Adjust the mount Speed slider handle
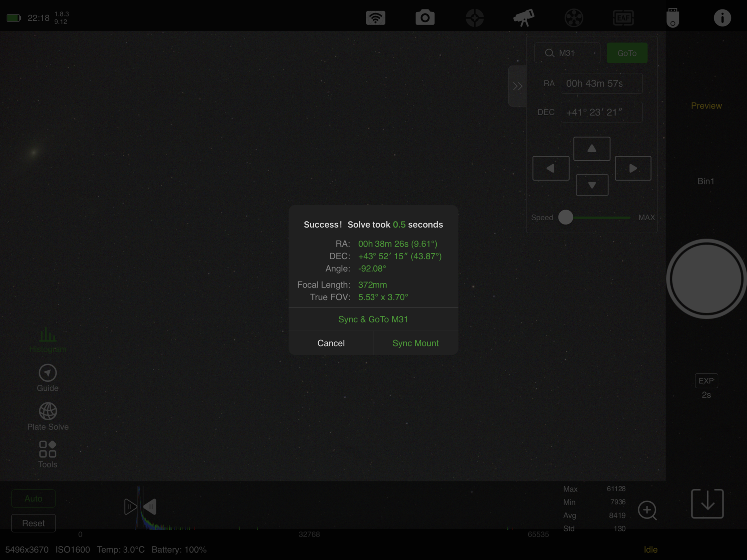This screenshot has width=747, height=560. pos(566,217)
